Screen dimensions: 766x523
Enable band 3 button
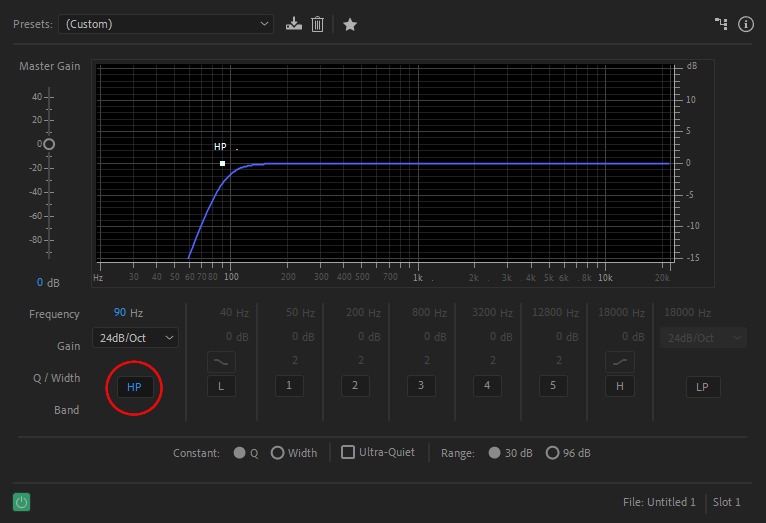(421, 385)
